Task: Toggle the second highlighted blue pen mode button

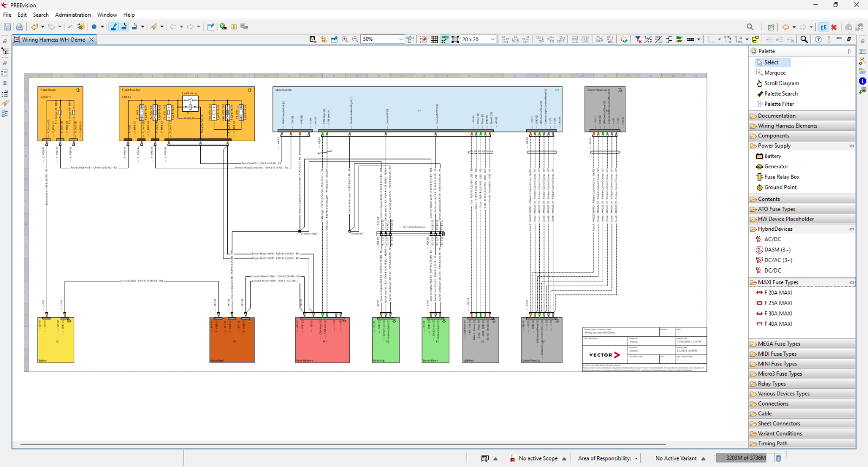Action: point(124,27)
